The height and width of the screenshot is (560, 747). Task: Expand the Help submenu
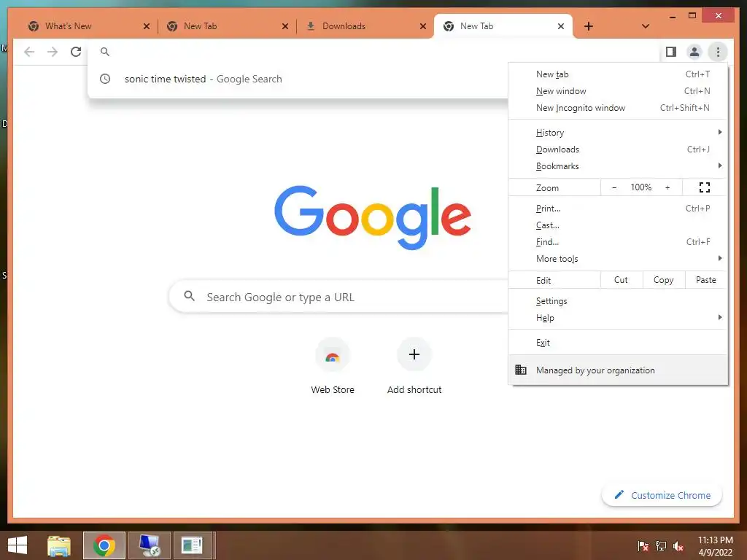(x=618, y=318)
